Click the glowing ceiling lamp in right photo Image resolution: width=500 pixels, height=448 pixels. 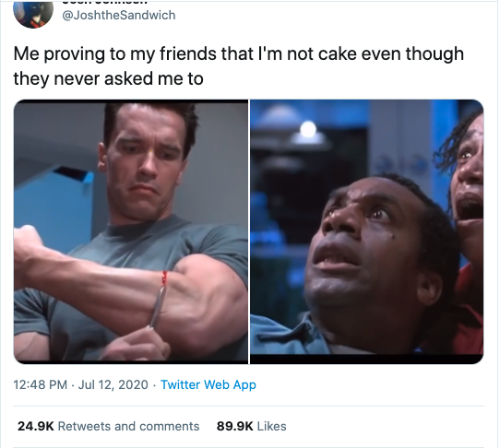click(x=308, y=132)
